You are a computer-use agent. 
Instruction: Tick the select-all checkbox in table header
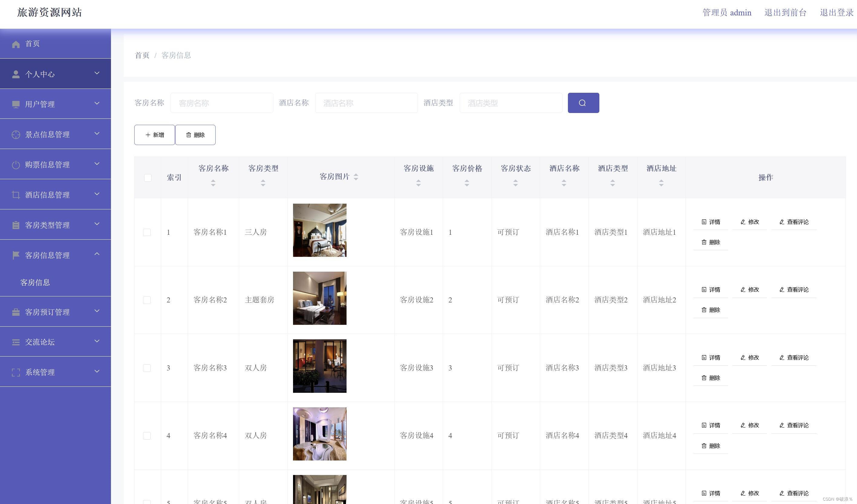(x=148, y=178)
